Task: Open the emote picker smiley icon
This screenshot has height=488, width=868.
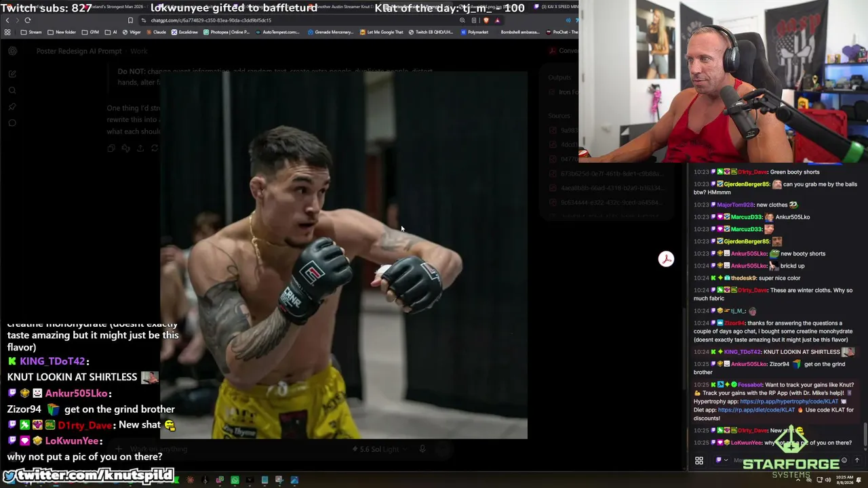Action: click(844, 461)
